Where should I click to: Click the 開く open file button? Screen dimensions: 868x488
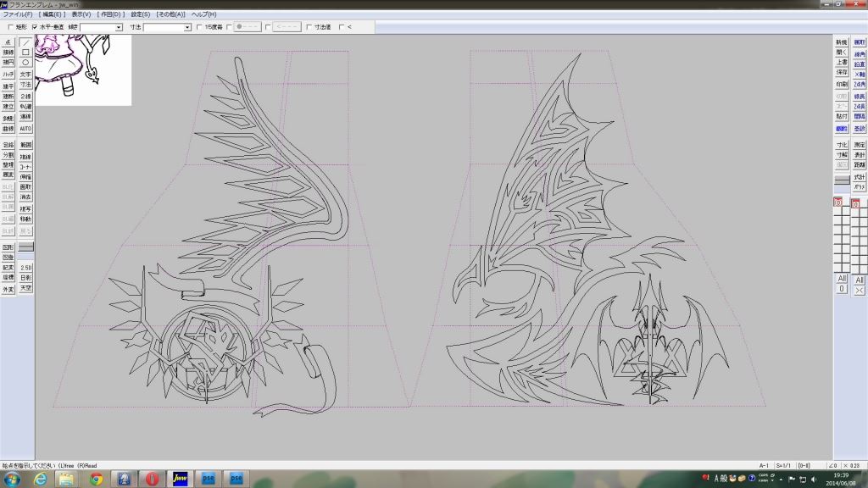pos(842,53)
